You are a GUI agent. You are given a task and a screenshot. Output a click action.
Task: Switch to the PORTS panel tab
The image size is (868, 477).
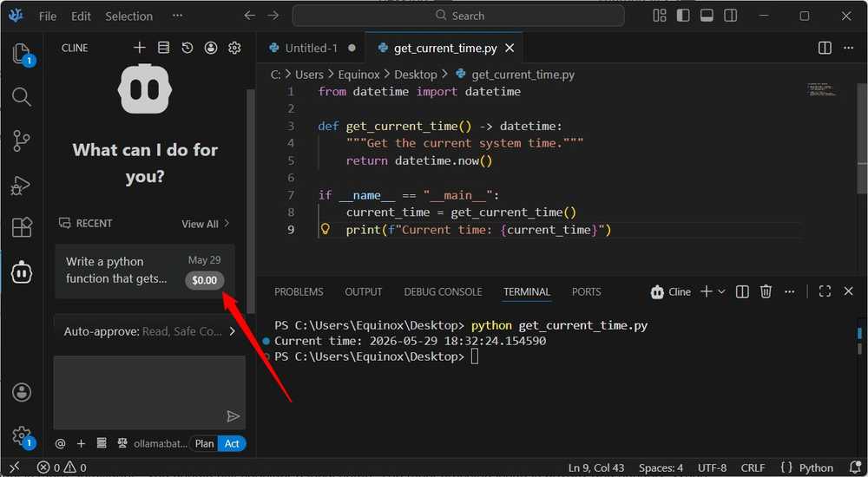click(x=586, y=291)
